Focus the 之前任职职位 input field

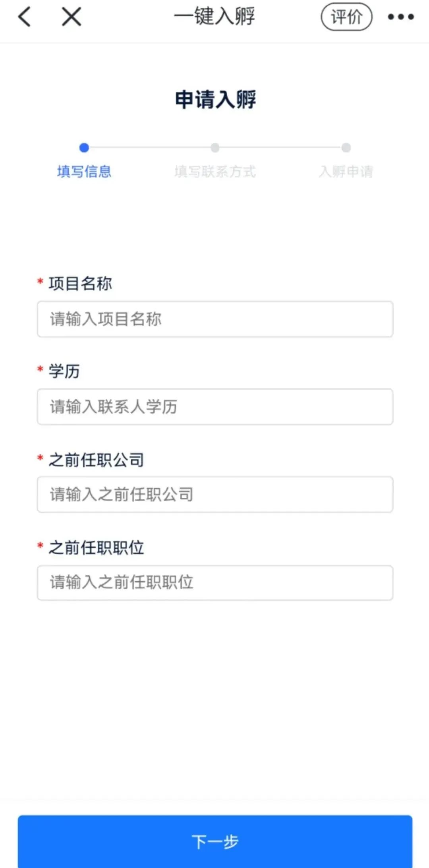pyautogui.click(x=214, y=583)
